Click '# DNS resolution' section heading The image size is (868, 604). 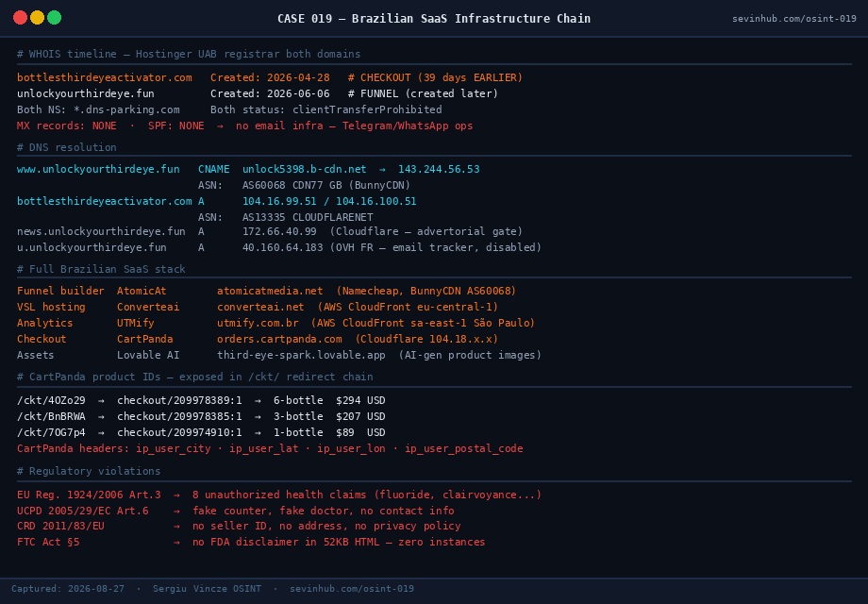click(x=67, y=147)
